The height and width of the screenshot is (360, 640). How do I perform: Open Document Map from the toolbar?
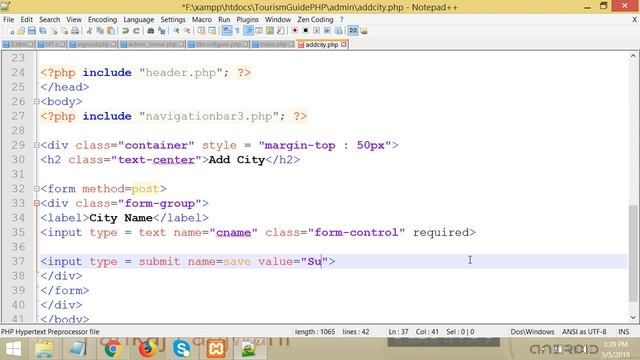click(x=270, y=31)
